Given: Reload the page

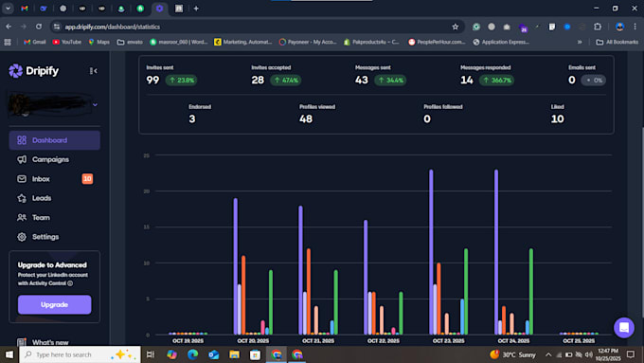Looking at the screenshot, I should (39, 27).
